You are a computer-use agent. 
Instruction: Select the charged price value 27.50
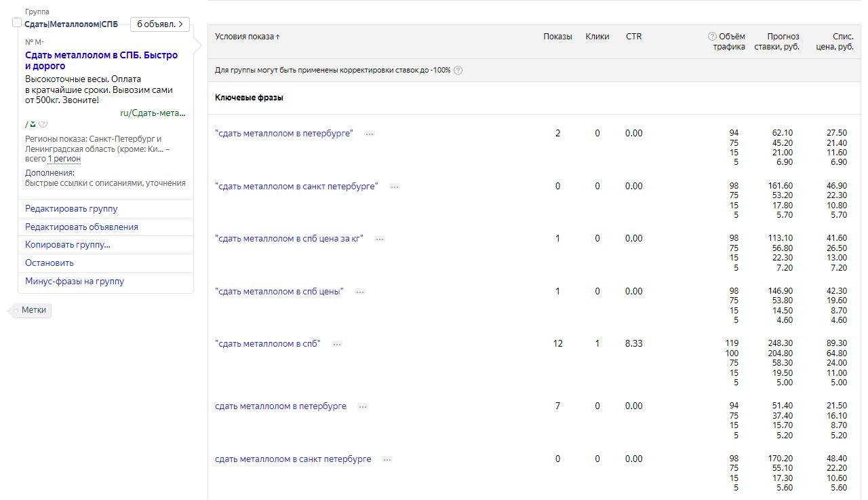coord(836,133)
